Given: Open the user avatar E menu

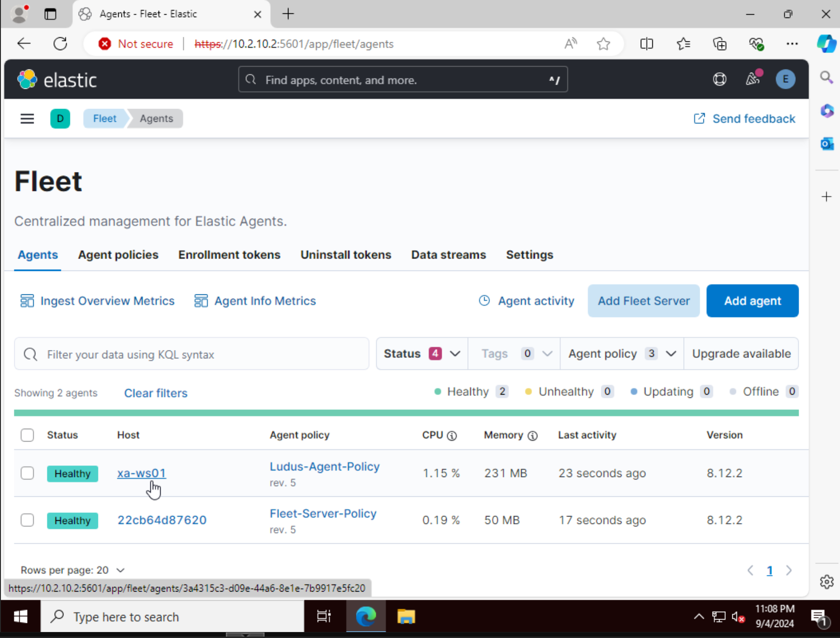Looking at the screenshot, I should coord(785,80).
